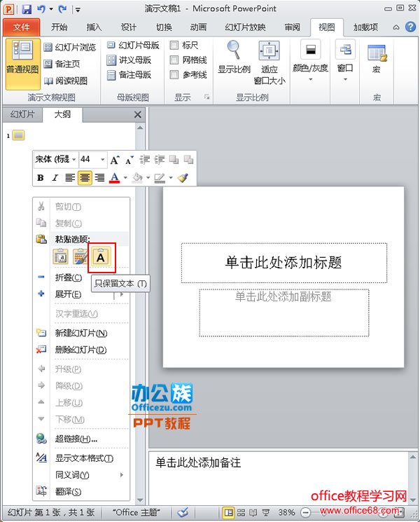Image resolution: width=420 pixels, height=522 pixels.
Task: Center text in mini toolbar
Action: tap(85, 178)
